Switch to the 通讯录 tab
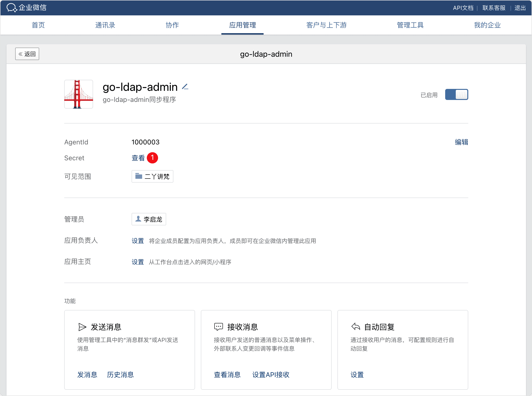This screenshot has height=396, width=532. (105, 25)
